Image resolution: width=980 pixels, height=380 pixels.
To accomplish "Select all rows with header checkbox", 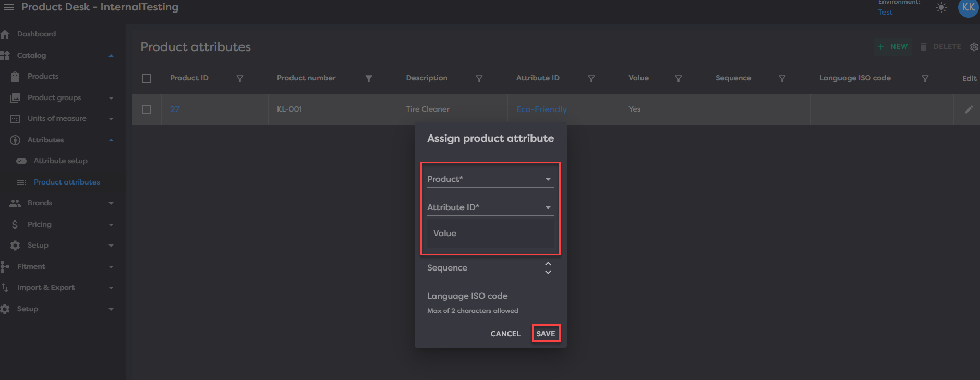I will click(147, 79).
